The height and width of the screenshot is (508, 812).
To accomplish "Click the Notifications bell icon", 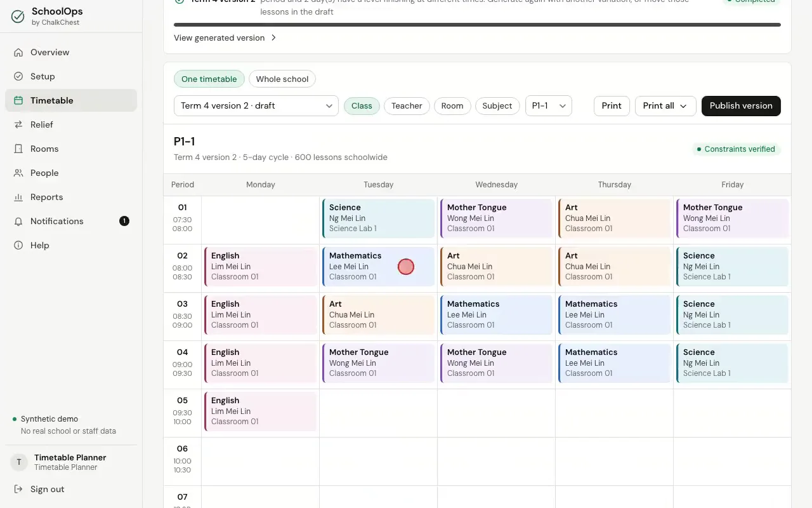I will (18, 221).
